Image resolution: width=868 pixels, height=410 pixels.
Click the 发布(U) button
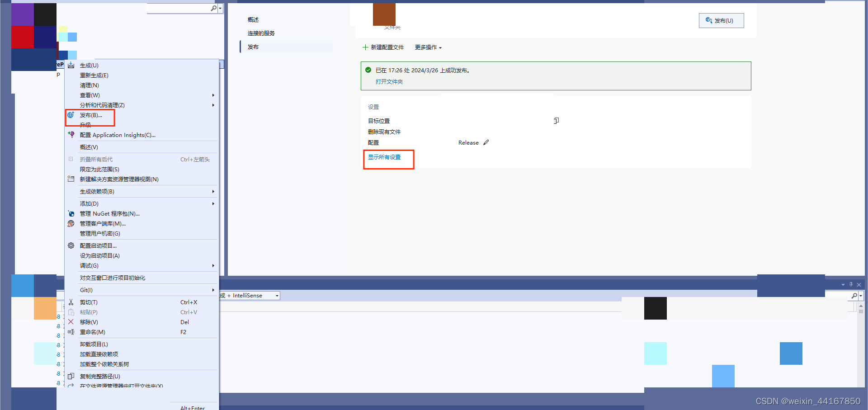(x=721, y=20)
